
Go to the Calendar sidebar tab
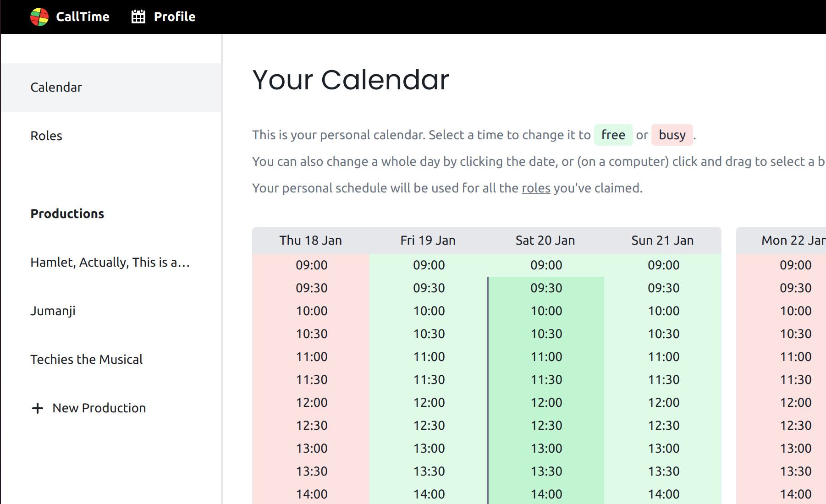56,88
